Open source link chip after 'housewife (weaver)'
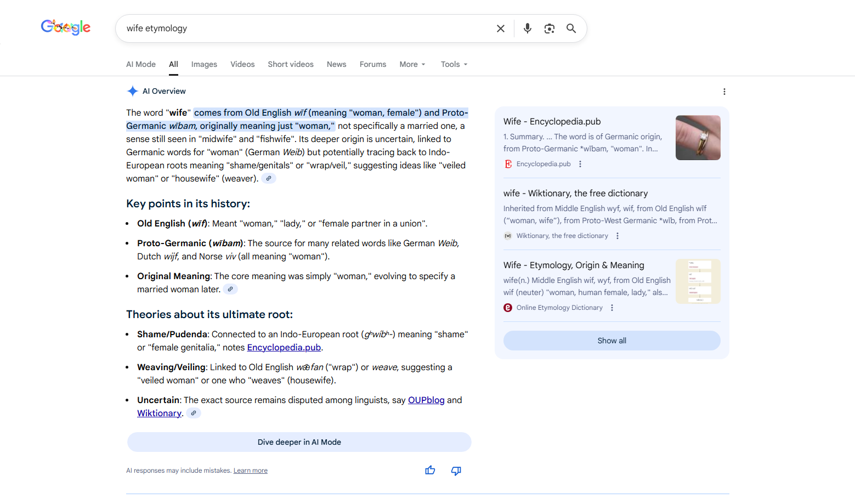This screenshot has height=504, width=855. [269, 178]
